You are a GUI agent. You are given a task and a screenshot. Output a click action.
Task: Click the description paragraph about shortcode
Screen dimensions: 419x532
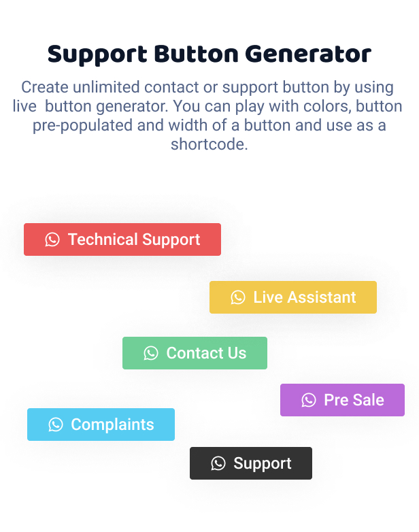point(207,116)
